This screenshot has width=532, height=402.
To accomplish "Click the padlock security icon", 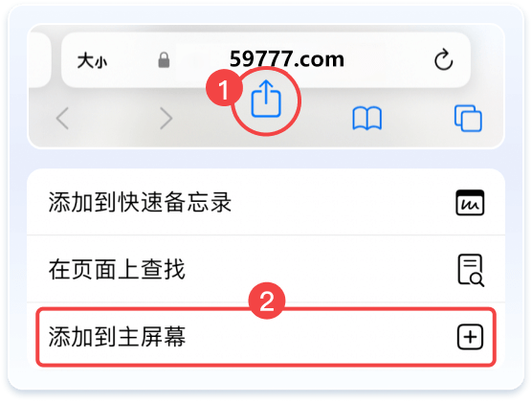I will pos(164,60).
